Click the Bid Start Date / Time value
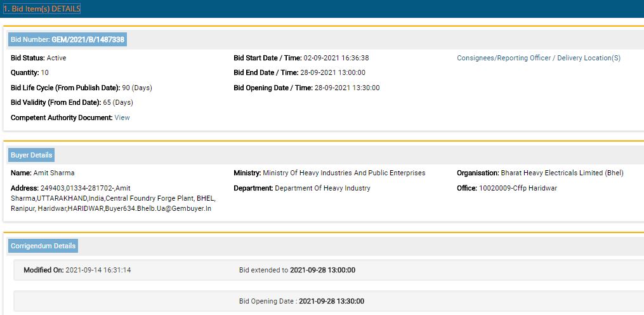 click(336, 58)
